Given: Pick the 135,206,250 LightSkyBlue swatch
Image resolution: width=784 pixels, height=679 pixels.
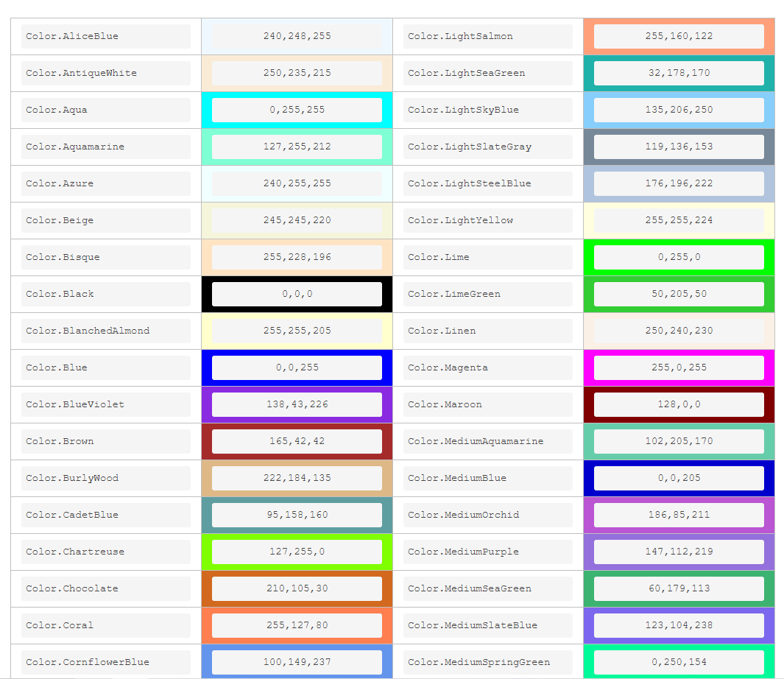Looking at the screenshot, I should pos(679,110).
